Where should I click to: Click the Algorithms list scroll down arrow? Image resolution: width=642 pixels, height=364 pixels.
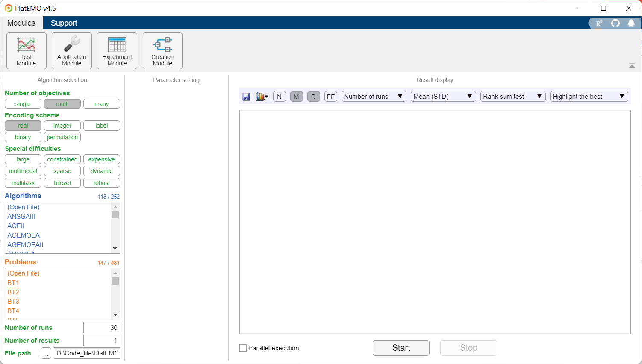[115, 249]
